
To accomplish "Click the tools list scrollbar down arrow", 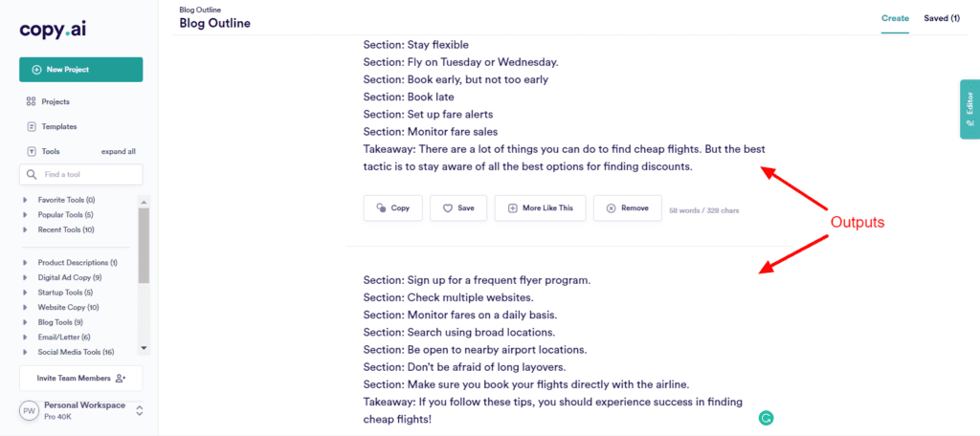I will pyautogui.click(x=144, y=348).
